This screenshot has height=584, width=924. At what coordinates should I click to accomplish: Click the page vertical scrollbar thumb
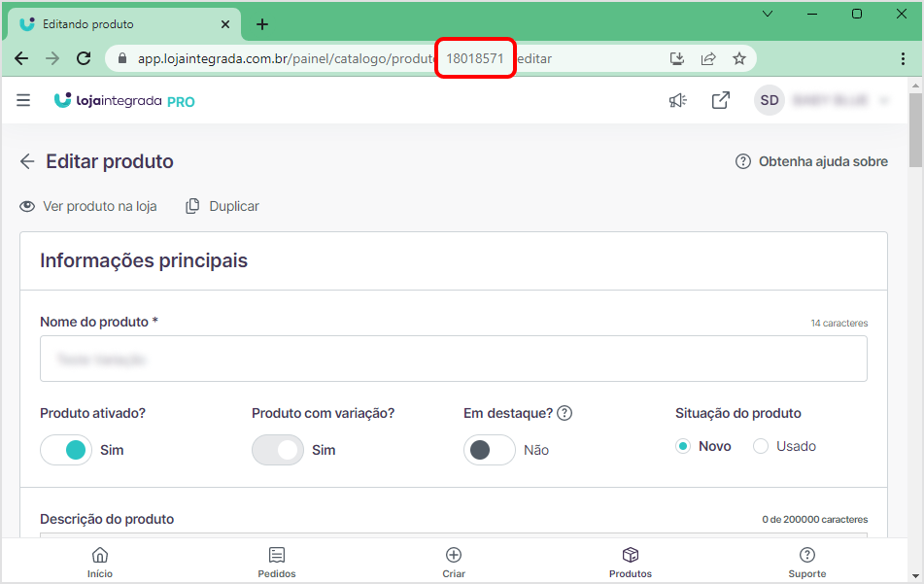pyautogui.click(x=915, y=129)
